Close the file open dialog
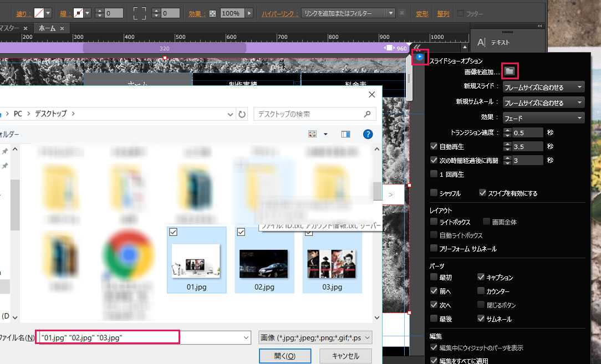This screenshot has height=364, width=601. (x=371, y=95)
